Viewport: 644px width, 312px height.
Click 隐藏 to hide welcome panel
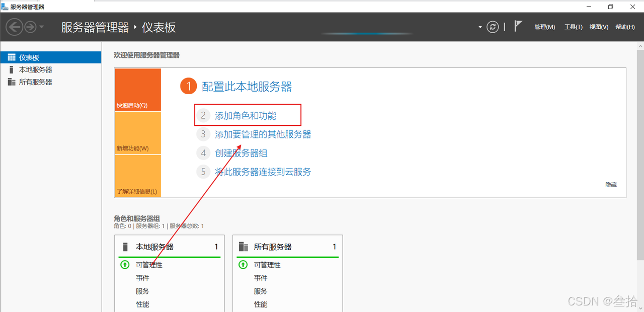(x=611, y=185)
